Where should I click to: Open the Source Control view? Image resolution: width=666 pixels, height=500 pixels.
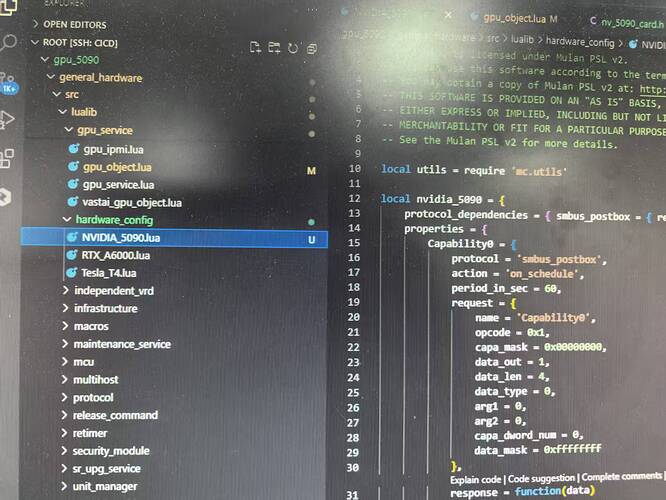pos(9,81)
